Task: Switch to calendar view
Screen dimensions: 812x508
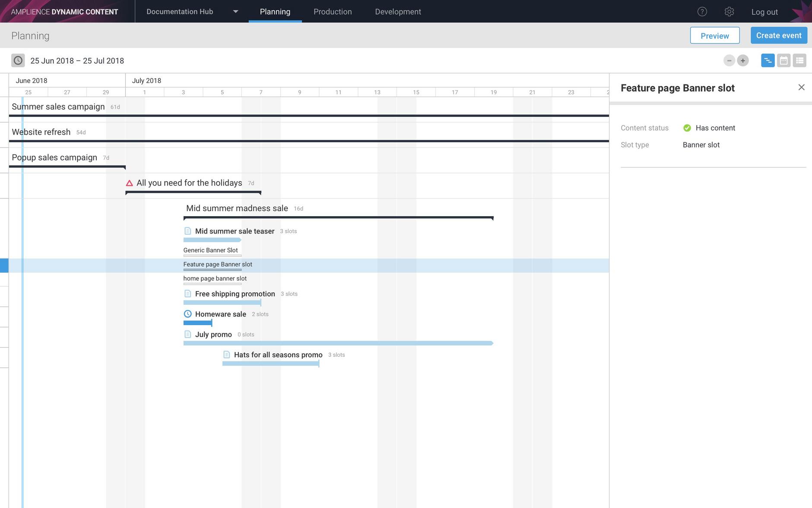Action: 783,61
